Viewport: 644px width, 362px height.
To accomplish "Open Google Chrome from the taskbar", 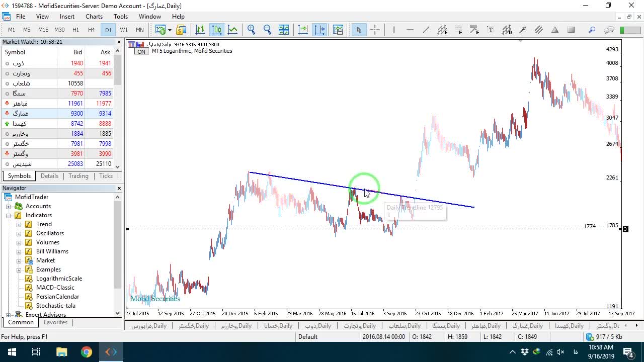I will point(87,352).
